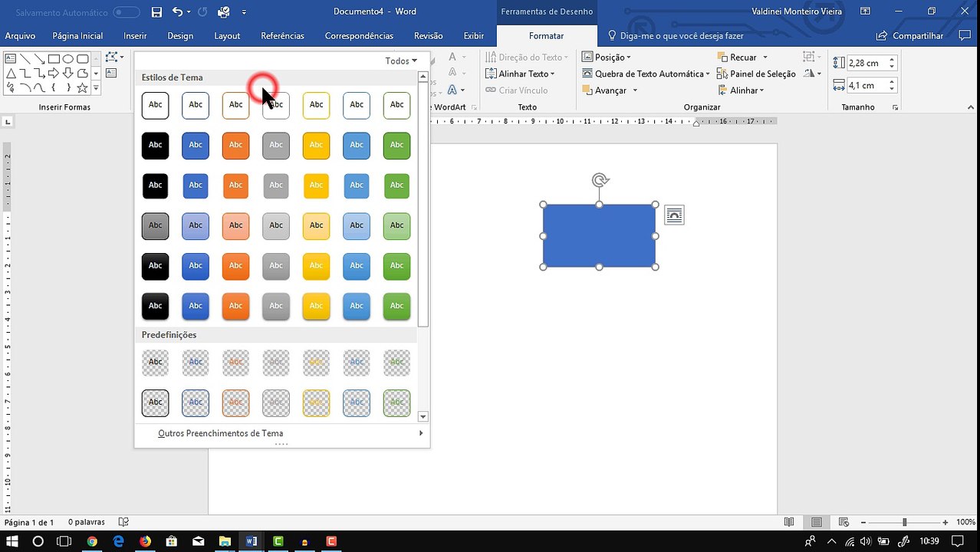
Task: Click the 100% zoom level text
Action: 965,522
